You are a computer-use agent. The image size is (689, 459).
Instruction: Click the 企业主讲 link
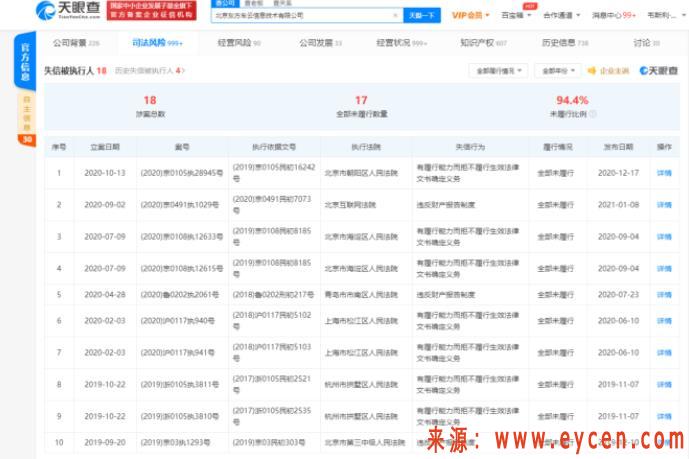pos(614,71)
